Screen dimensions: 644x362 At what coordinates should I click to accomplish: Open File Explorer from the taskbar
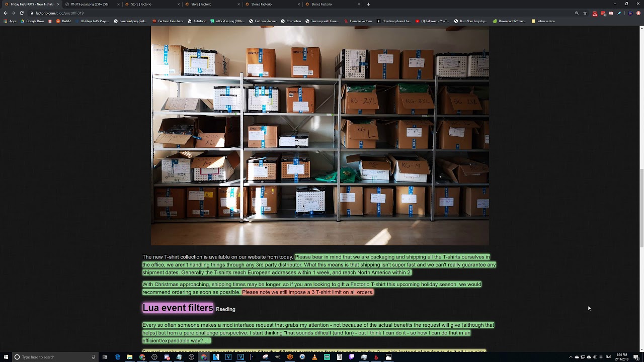coord(130,357)
